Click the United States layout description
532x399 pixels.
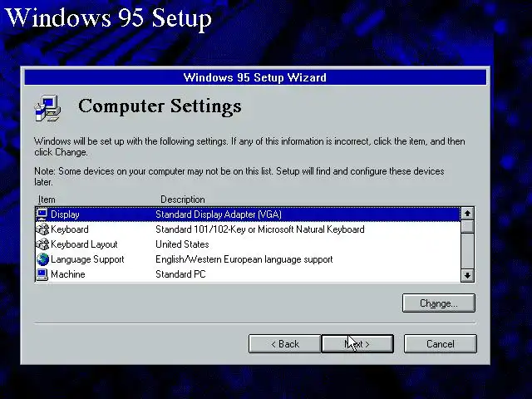[x=182, y=244]
